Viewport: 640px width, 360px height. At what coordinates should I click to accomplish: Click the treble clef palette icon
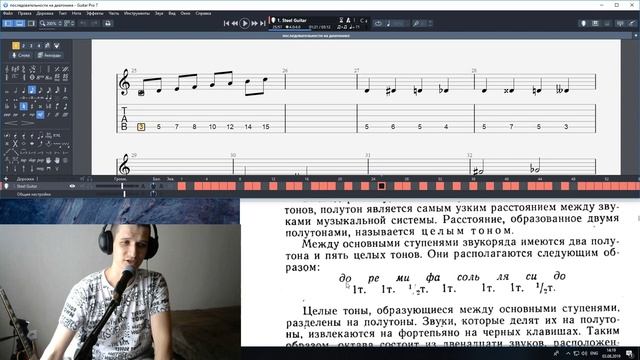pyautogui.click(x=7, y=69)
